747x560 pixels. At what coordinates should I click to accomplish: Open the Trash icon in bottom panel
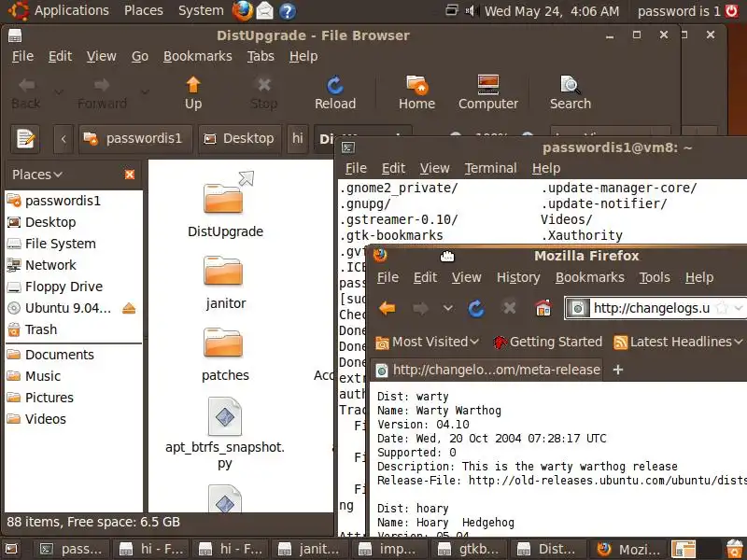(735, 549)
